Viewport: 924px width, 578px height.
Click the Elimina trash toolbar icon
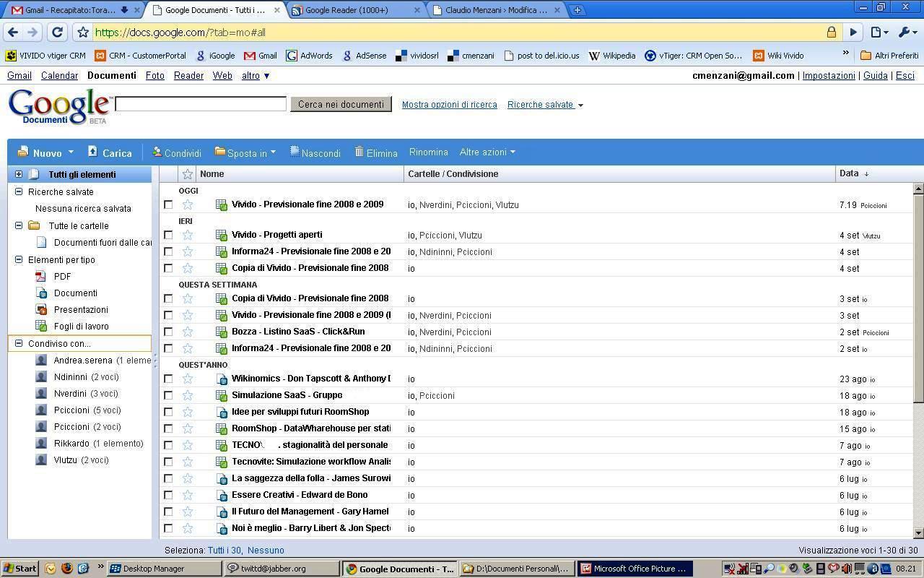(x=359, y=152)
